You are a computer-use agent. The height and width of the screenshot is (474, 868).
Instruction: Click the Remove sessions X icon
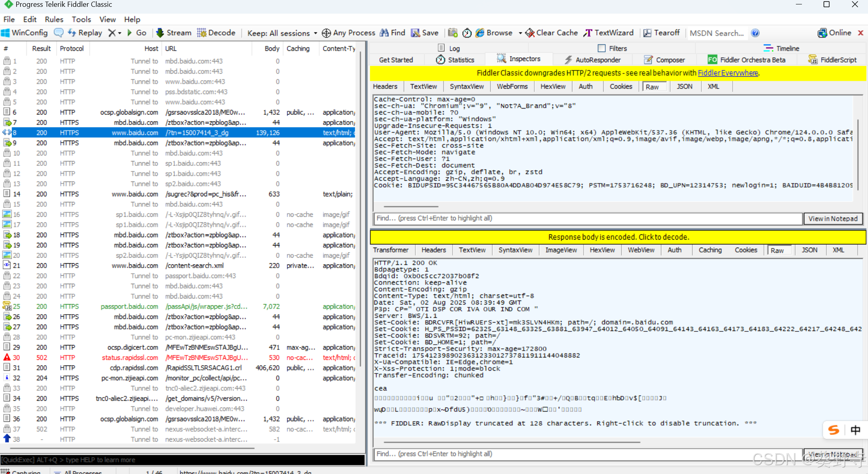112,33
